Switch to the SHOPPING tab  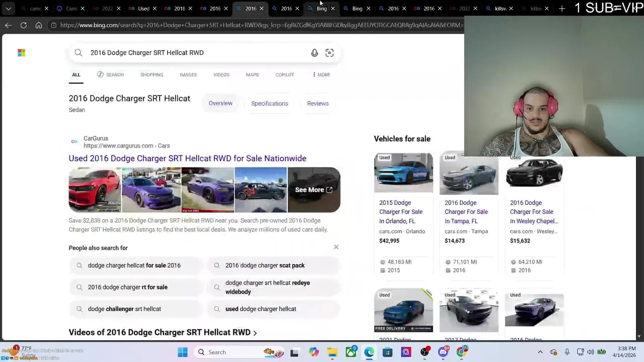[x=151, y=74]
